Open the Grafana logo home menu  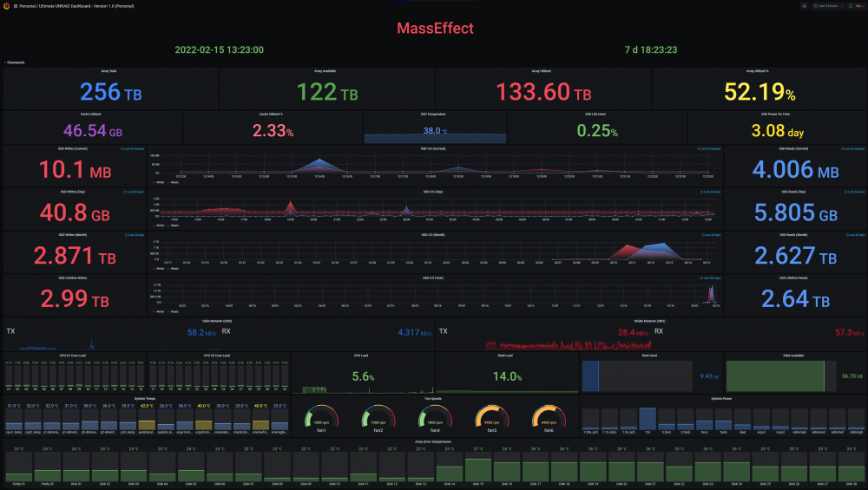[x=7, y=6]
